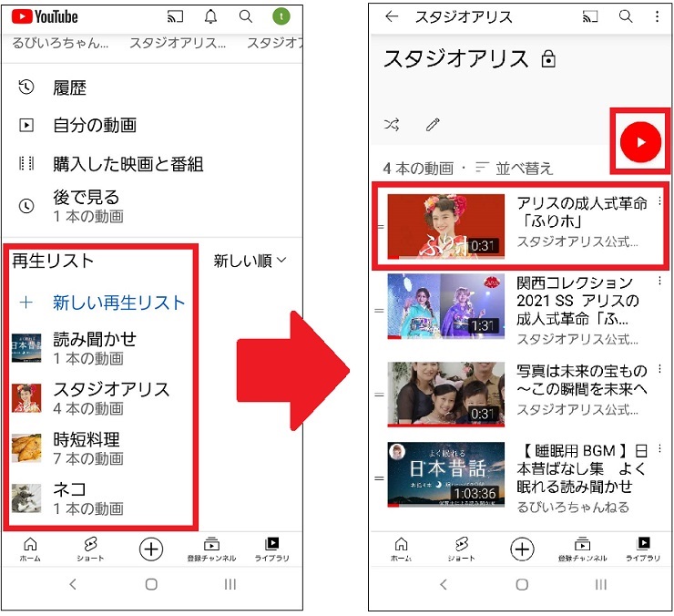Open notifications bell in left phone
Screen dimensions: 674x616
tap(210, 16)
